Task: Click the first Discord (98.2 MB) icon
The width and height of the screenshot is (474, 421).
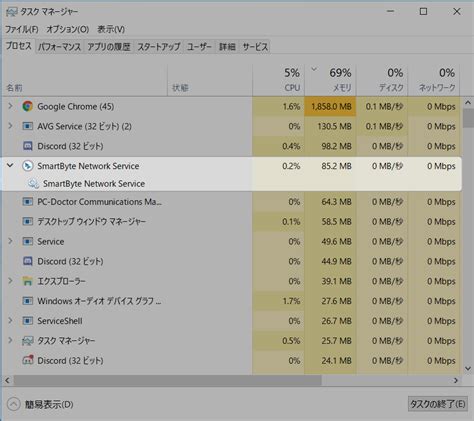Action: 27,146
